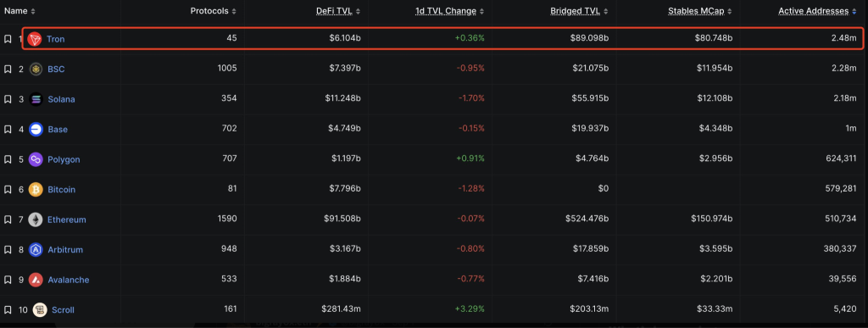Click the Bitcoin logo icon
Viewport: 868px width, 328px height.
(36, 189)
